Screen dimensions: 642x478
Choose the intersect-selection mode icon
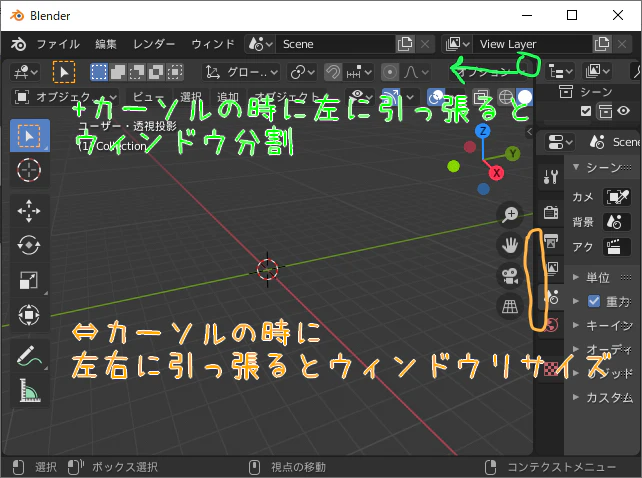175,72
